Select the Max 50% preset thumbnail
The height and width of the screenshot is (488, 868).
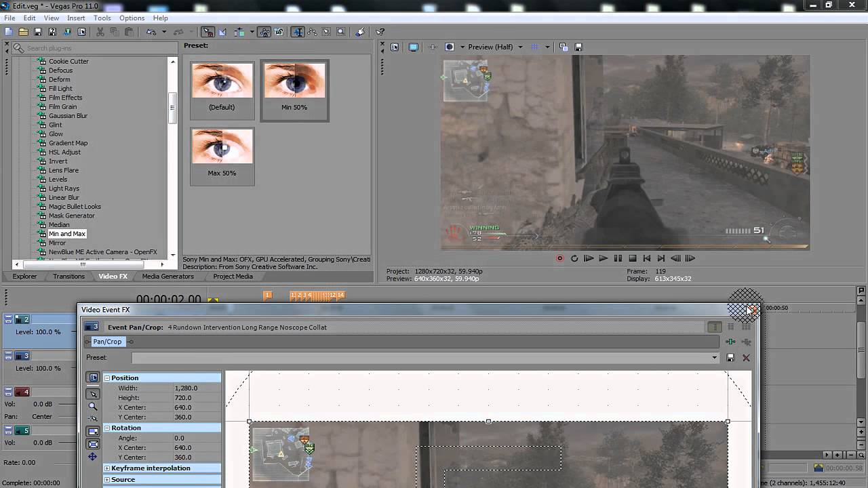pos(222,156)
